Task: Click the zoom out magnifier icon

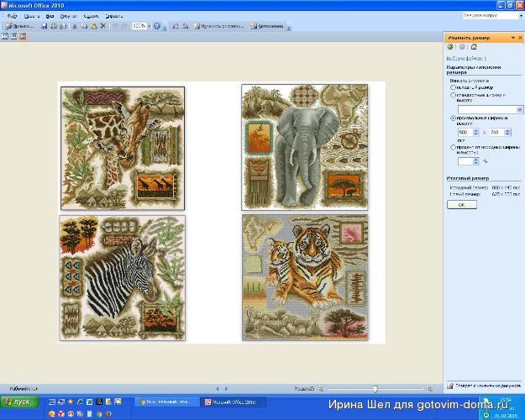Action: 320,389
